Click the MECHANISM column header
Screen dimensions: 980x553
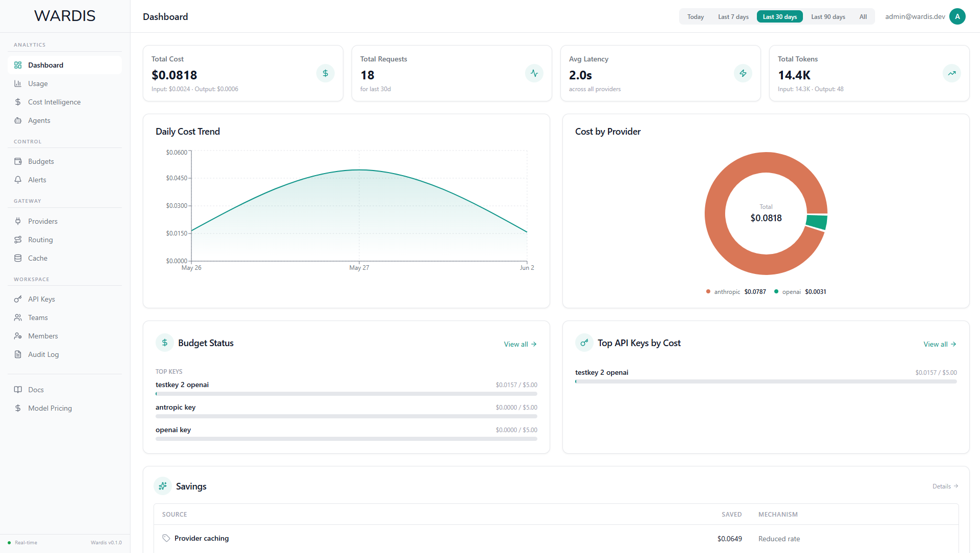(778, 515)
